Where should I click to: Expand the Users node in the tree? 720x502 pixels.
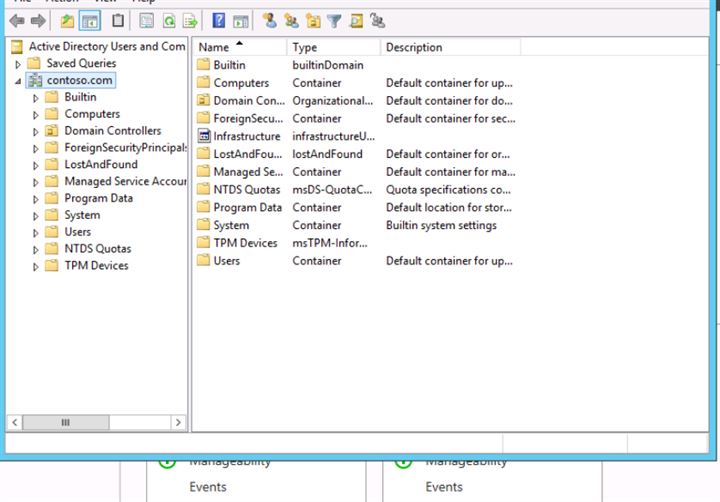(36, 232)
